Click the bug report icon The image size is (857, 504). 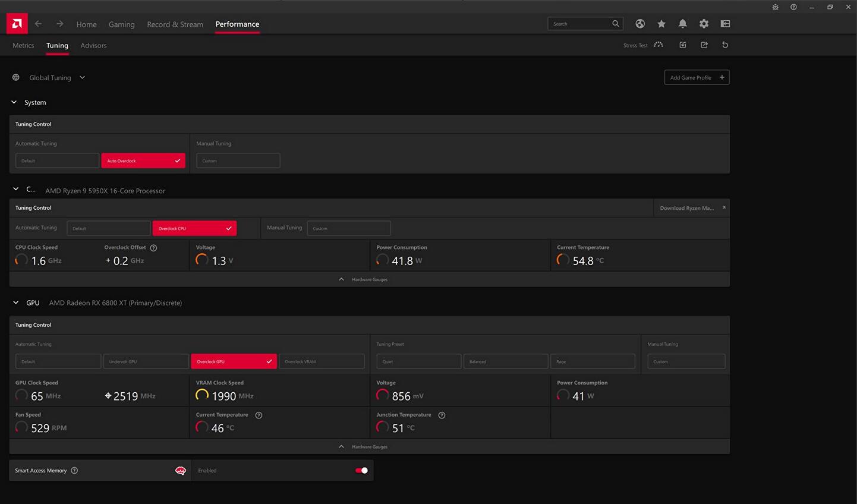(775, 7)
